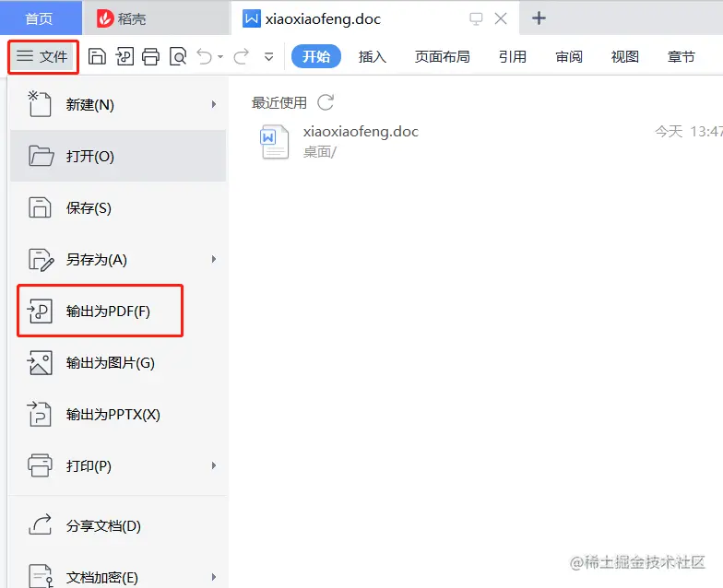
Task: Choose 保存(S) in file menu
Action: point(118,208)
